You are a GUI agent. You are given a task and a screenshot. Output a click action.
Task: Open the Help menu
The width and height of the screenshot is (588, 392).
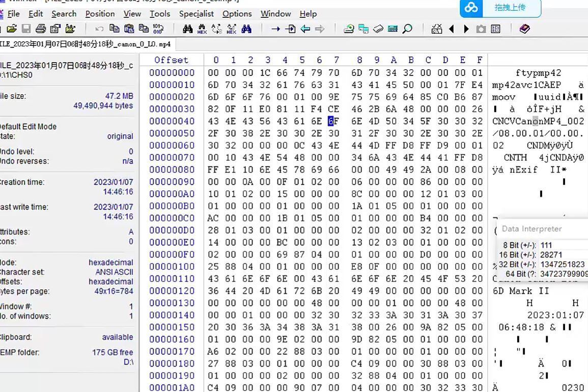coord(308,14)
